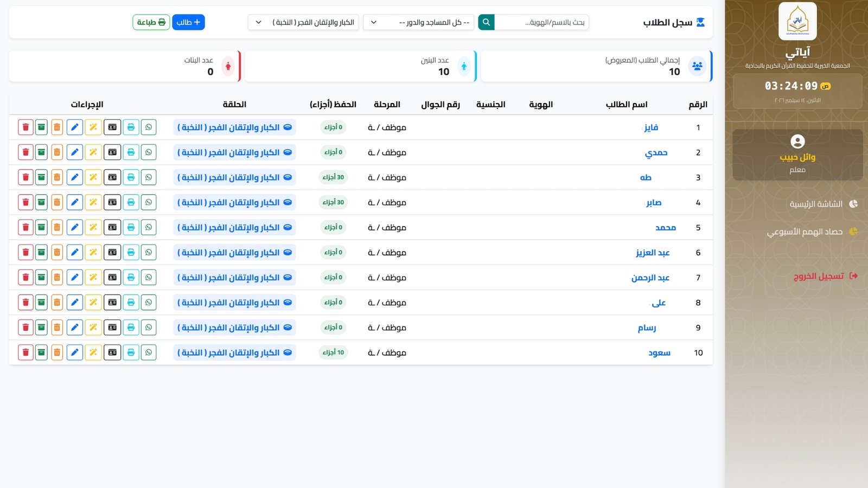Open the كل المساجد والدور filter dropdown

418,22
